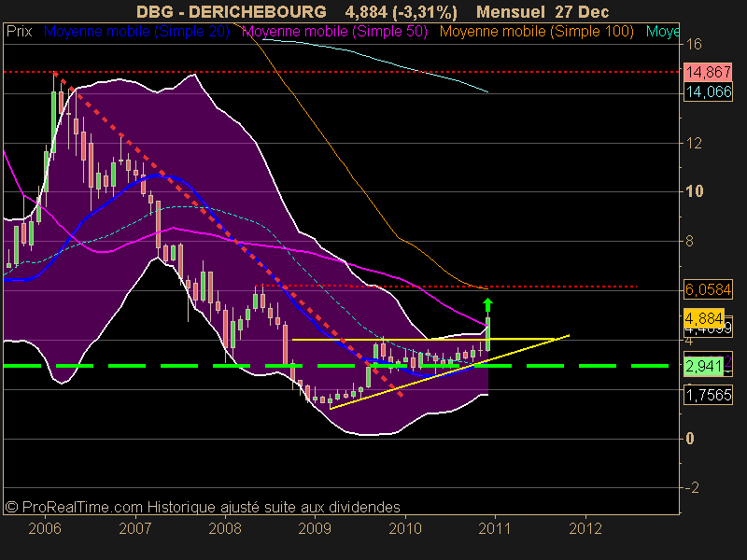747x560 pixels.
Task: Select 2010 on the time axis
Action: (405, 528)
